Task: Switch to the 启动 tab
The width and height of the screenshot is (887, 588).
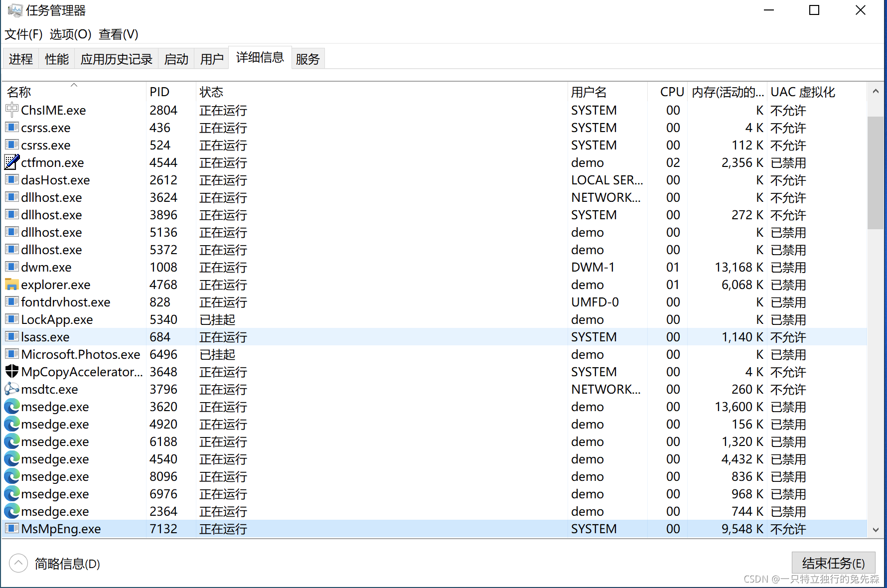Action: coord(176,59)
